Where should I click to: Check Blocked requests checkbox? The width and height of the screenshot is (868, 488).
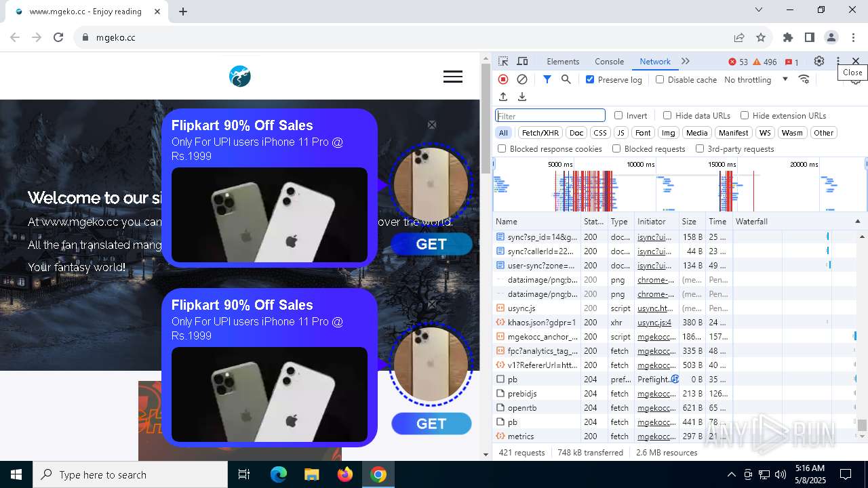616,148
